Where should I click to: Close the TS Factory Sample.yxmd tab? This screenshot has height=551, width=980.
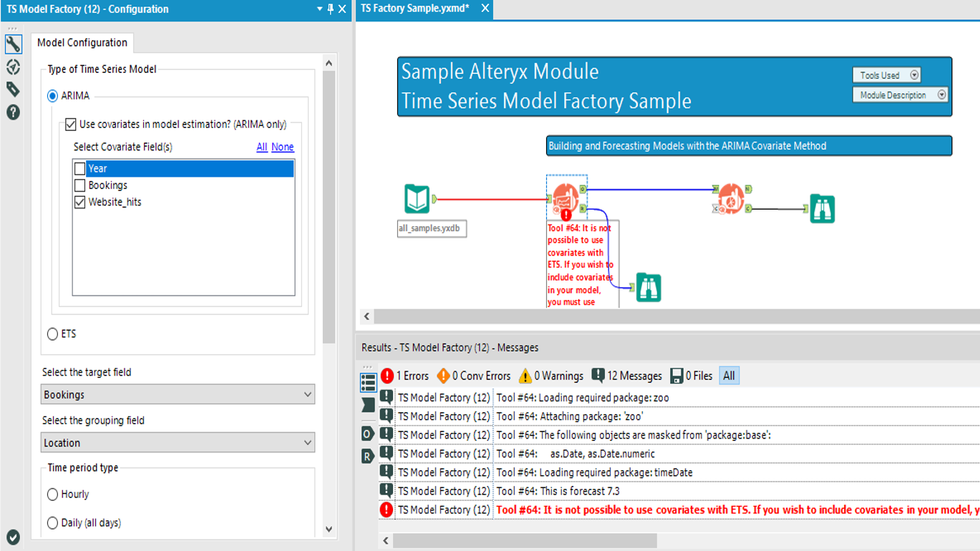(x=485, y=9)
